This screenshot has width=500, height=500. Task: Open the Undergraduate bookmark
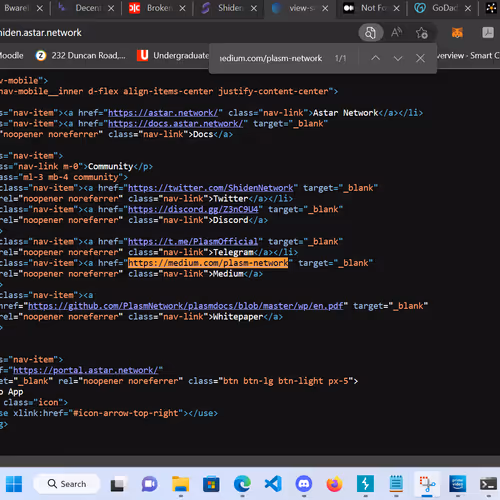[x=173, y=55]
